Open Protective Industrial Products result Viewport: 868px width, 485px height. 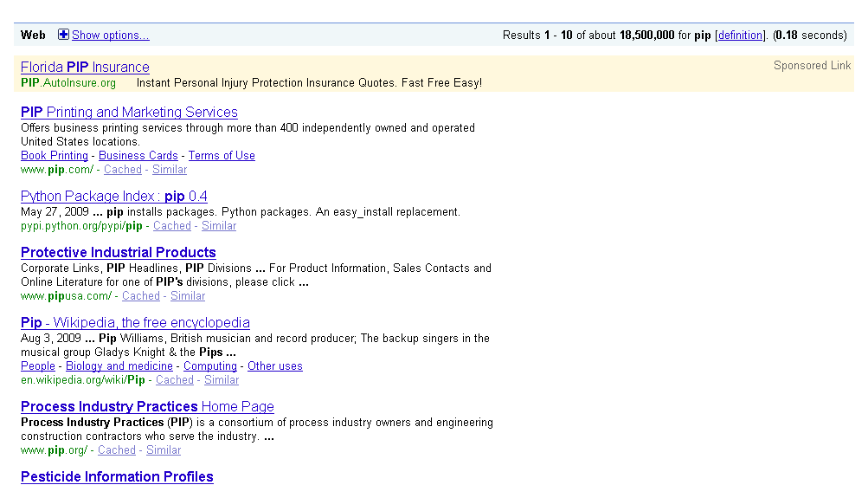tap(119, 253)
